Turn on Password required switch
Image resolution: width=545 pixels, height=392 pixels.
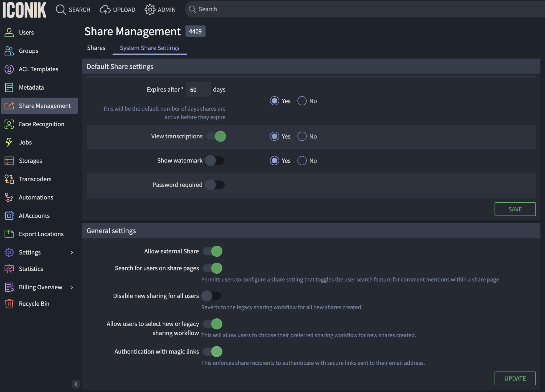(214, 185)
